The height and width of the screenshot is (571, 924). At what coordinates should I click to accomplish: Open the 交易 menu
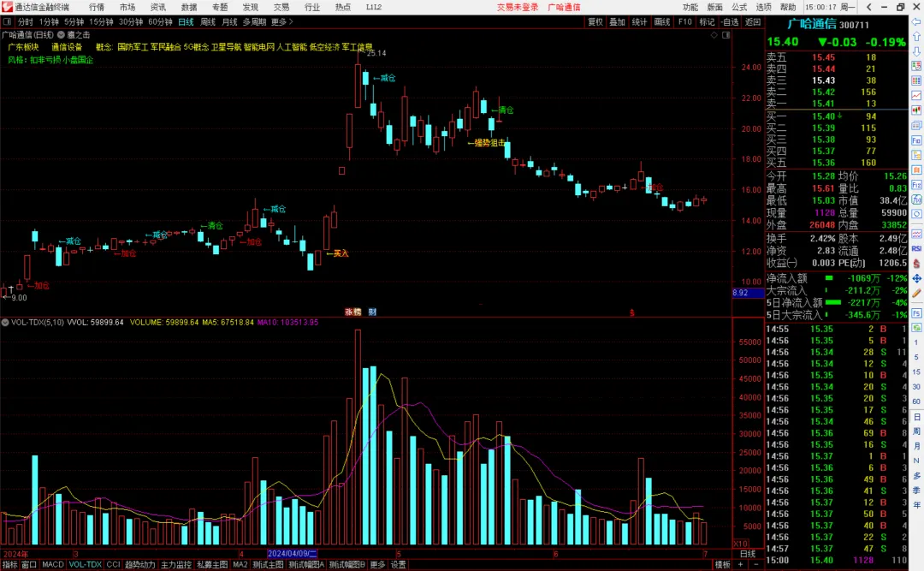[281, 7]
